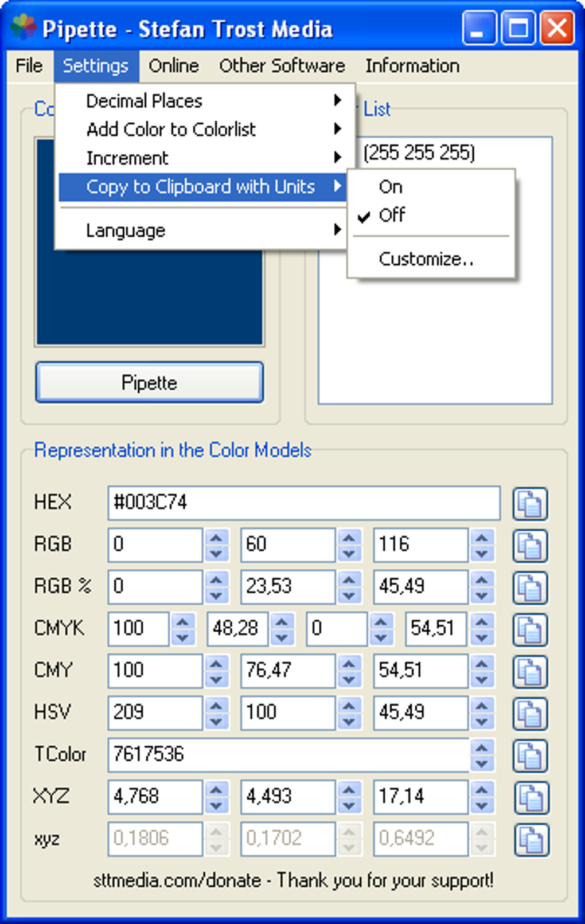This screenshot has width=585, height=924.
Task: Choose Customize.. in the units submenu
Action: coord(431,259)
